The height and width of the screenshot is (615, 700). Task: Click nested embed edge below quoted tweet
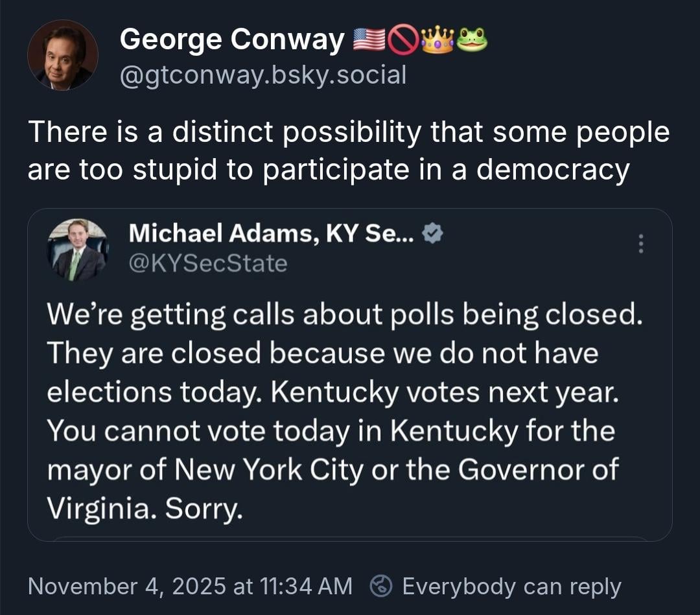tap(350, 538)
